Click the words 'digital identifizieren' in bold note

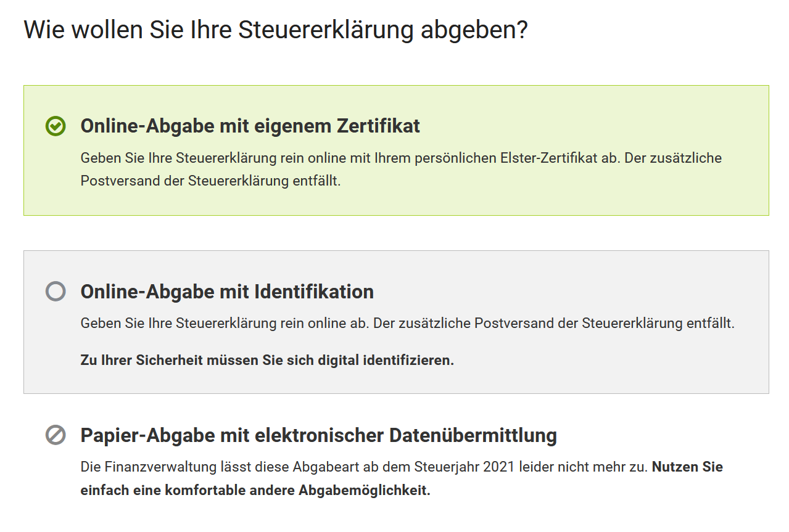coord(386,360)
